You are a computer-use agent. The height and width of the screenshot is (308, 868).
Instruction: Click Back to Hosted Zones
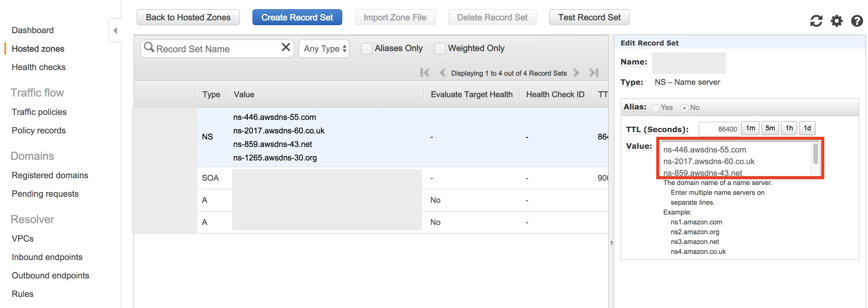pos(188,17)
